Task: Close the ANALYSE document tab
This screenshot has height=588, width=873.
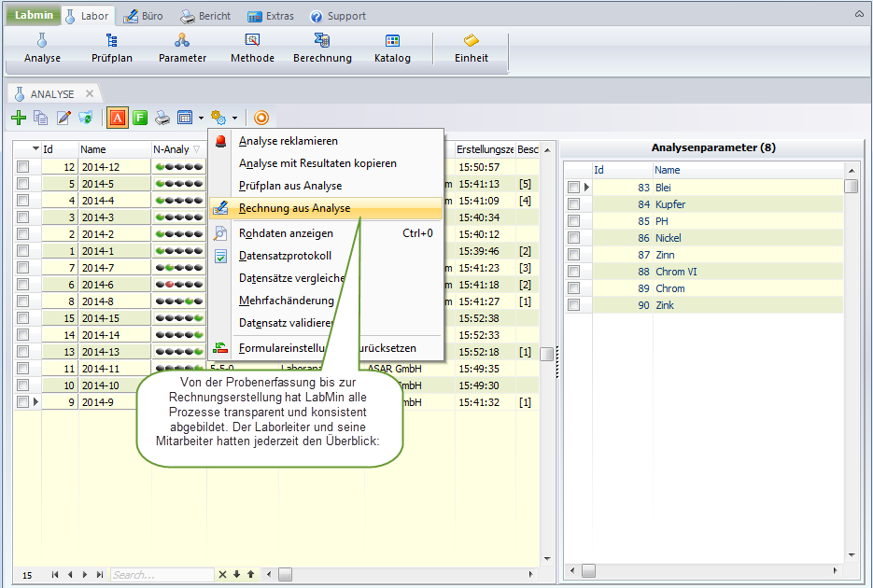Action: coord(89,93)
